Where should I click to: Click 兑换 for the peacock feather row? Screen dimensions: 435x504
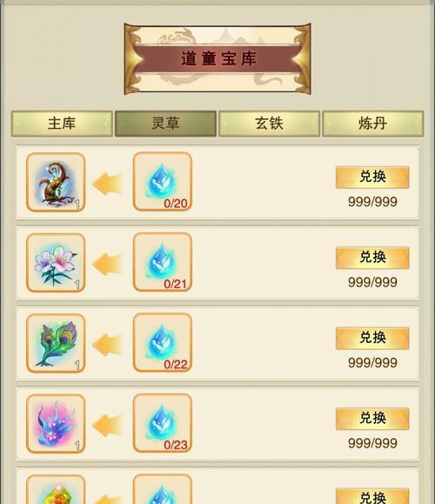point(372,338)
